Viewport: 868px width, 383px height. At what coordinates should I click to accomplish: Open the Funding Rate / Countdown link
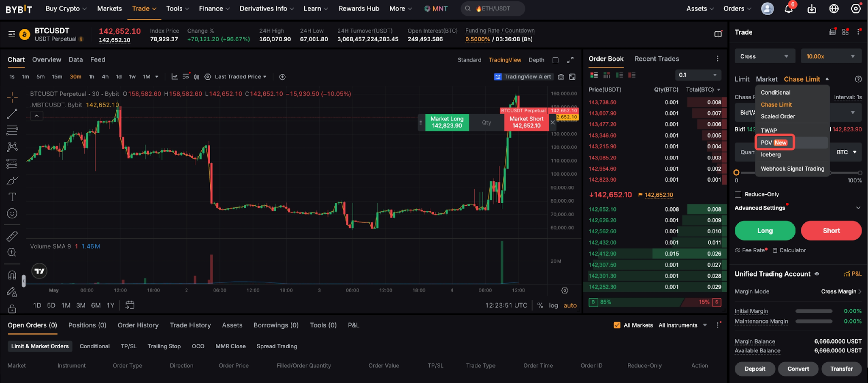(x=500, y=31)
